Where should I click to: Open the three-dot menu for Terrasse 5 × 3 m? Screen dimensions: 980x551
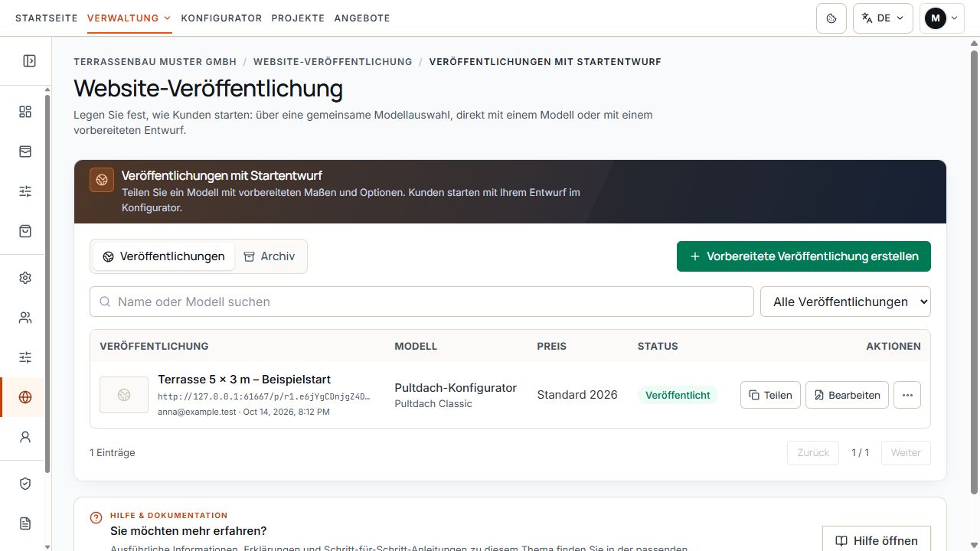(907, 395)
